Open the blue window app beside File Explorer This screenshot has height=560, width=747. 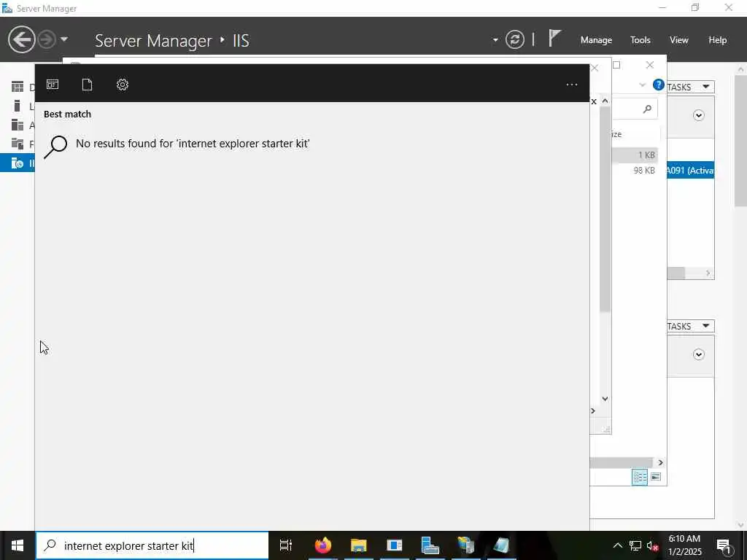click(395, 545)
